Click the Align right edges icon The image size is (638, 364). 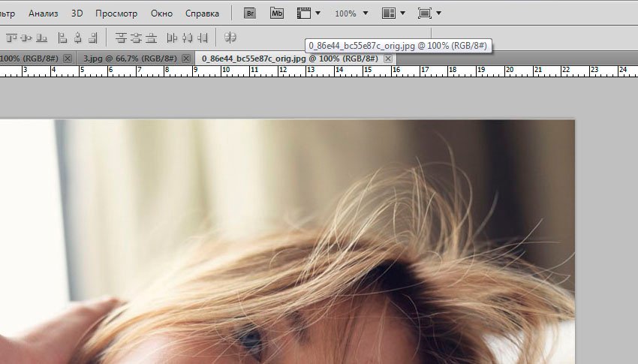tap(93, 37)
